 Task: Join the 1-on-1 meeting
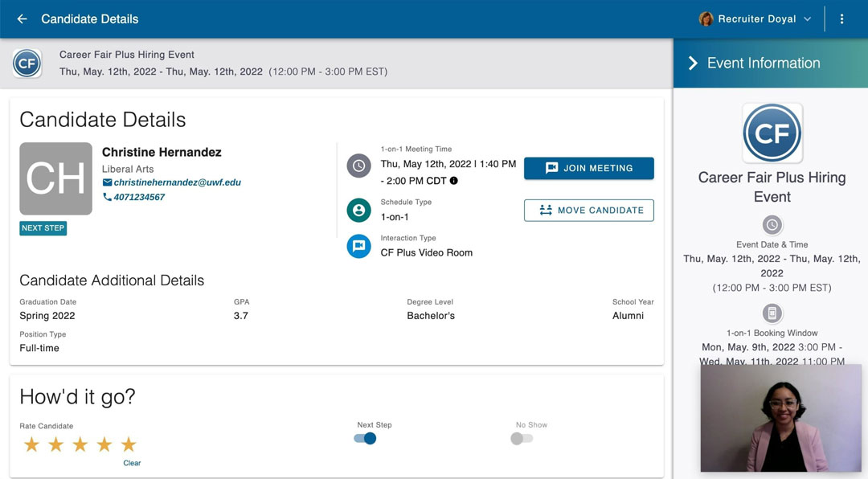click(588, 168)
